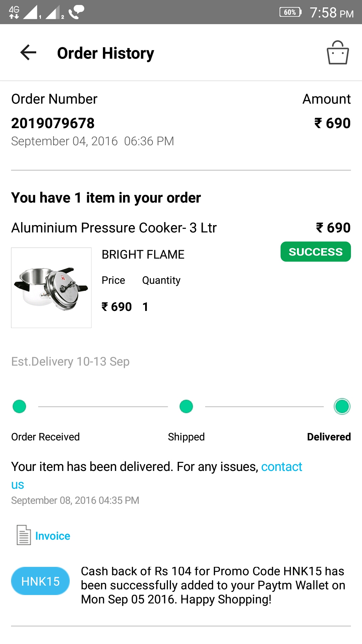Image resolution: width=362 pixels, height=644 pixels.
Task: Tap the Order Received progress dot
Action: (x=19, y=407)
